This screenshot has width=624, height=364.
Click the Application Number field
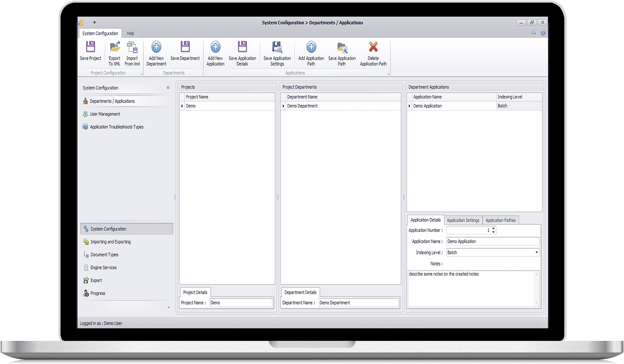[x=469, y=230]
